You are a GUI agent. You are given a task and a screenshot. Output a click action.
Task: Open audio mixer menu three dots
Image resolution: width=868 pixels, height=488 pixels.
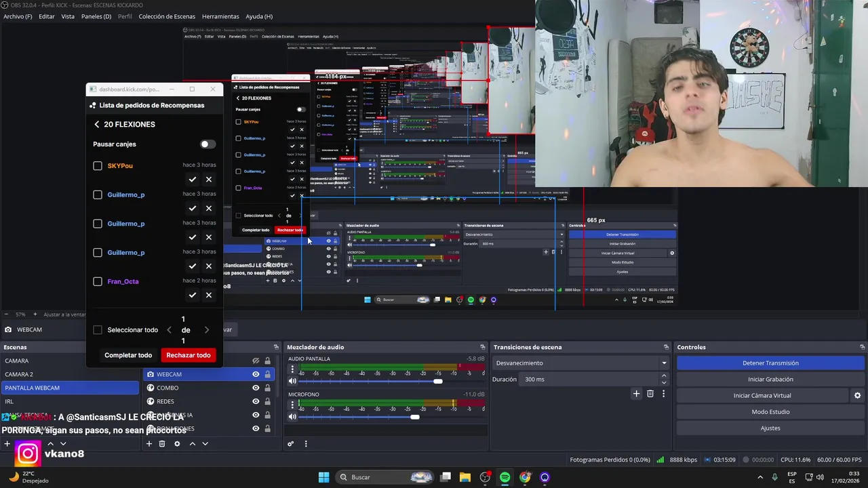coord(306,444)
